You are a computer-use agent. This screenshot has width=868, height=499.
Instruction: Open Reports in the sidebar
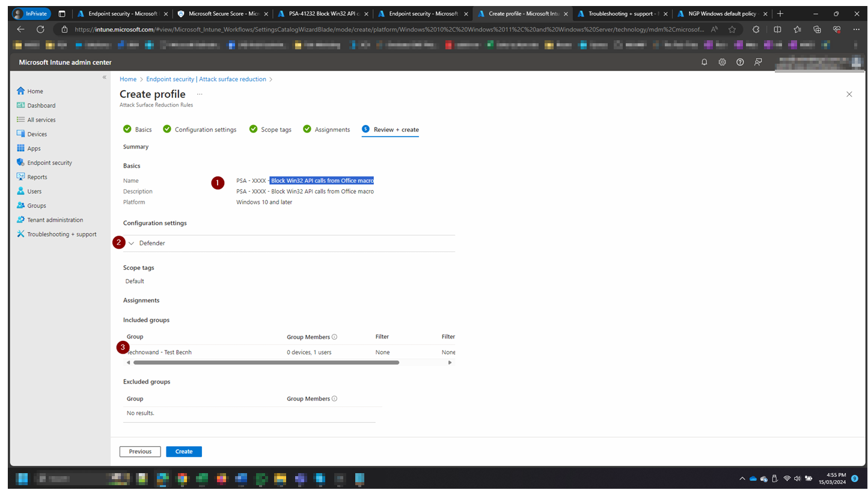pyautogui.click(x=32, y=177)
